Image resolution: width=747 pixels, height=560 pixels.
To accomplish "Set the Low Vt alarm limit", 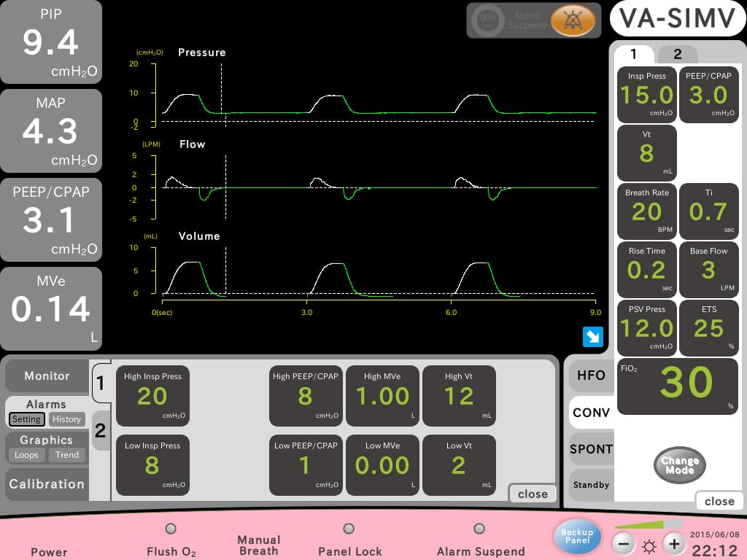I will pos(459,465).
